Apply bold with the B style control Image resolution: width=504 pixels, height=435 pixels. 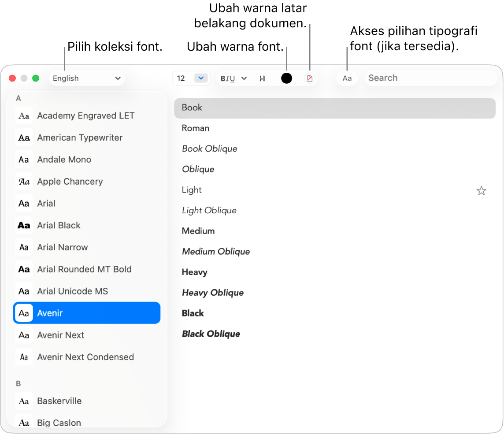(223, 78)
